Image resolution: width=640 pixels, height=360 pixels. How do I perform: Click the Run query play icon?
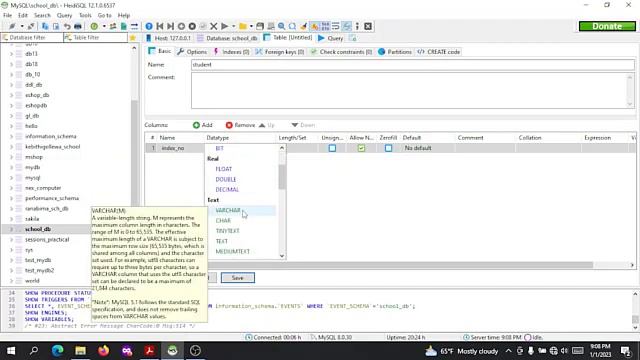tap(224, 26)
